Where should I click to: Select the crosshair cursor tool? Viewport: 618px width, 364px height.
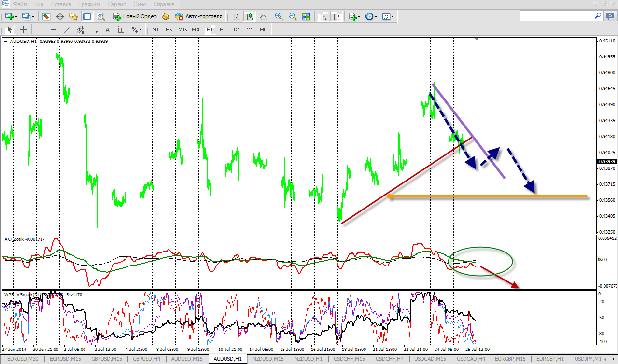23,29
